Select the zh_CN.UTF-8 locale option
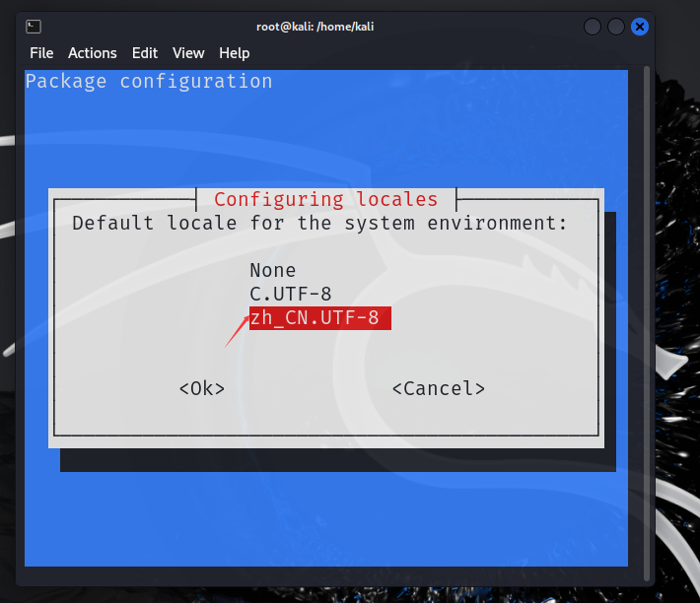Screen dimensions: 700x603 click(x=320, y=318)
